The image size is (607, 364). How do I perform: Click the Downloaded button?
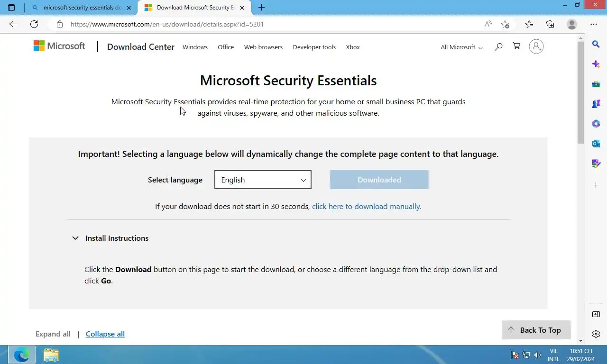379,180
